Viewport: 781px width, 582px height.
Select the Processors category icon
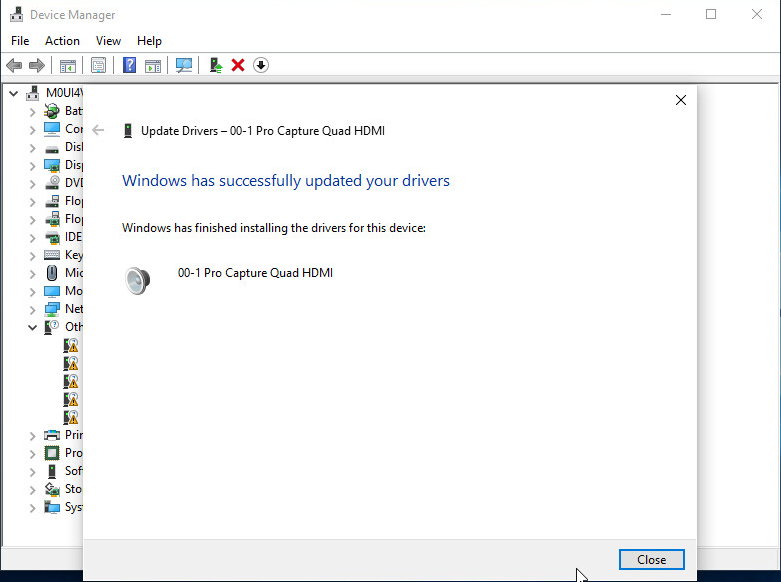pos(52,453)
